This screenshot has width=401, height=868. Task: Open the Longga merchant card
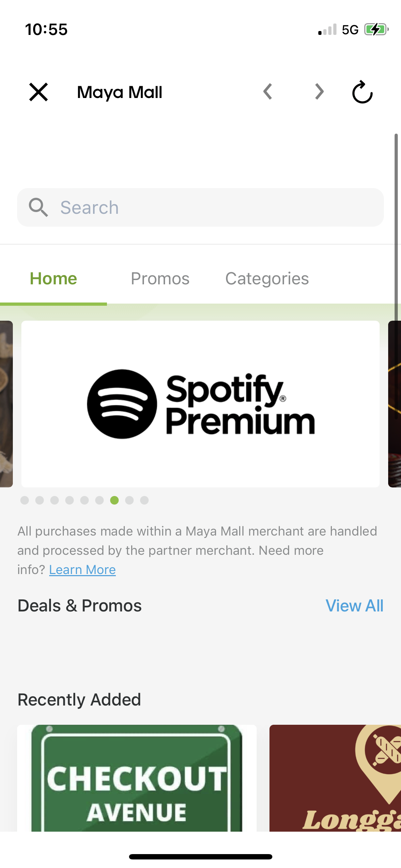335,778
